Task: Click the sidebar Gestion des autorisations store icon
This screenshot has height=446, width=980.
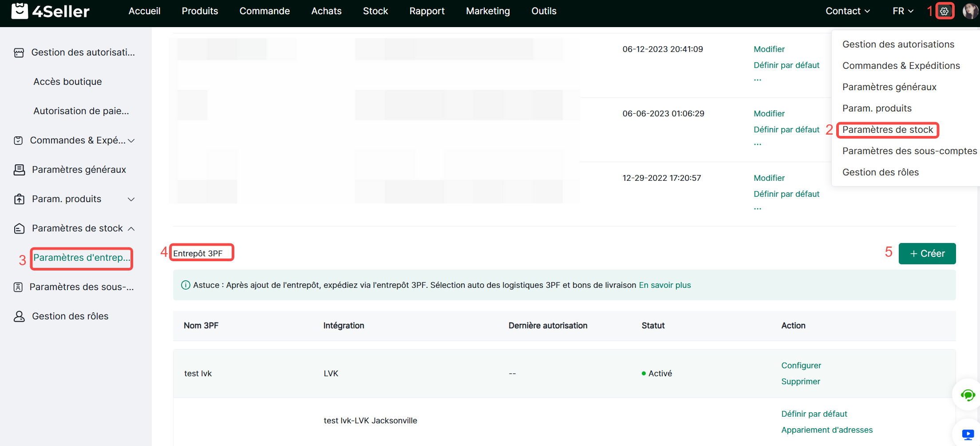Action: [19, 53]
